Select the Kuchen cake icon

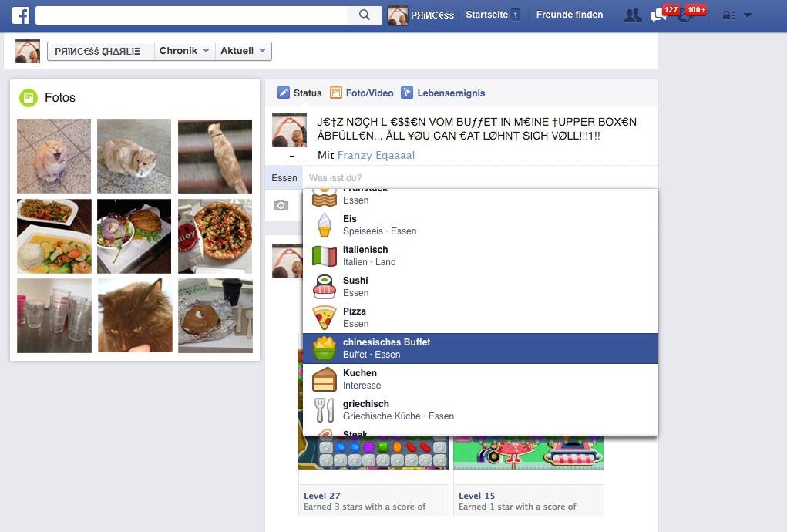[x=325, y=379]
